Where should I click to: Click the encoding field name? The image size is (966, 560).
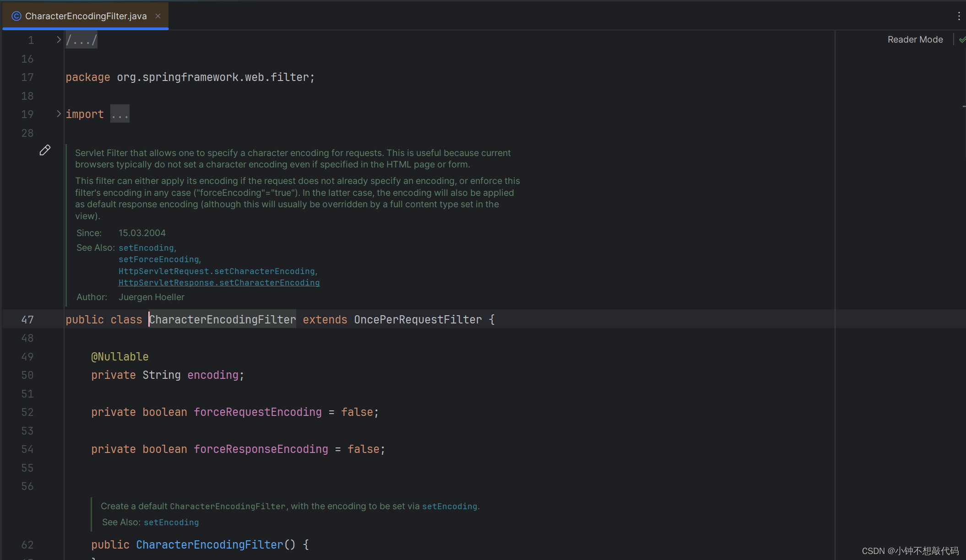(x=213, y=375)
